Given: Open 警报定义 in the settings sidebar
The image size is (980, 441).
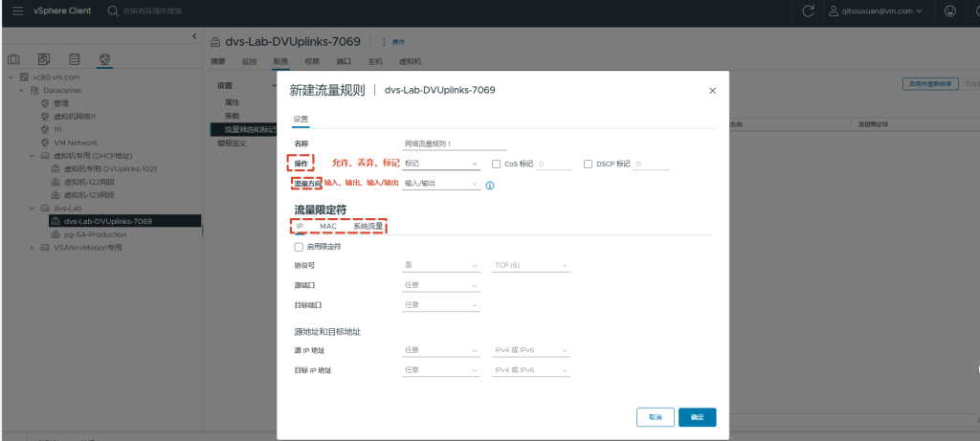Looking at the screenshot, I should pyautogui.click(x=232, y=143).
